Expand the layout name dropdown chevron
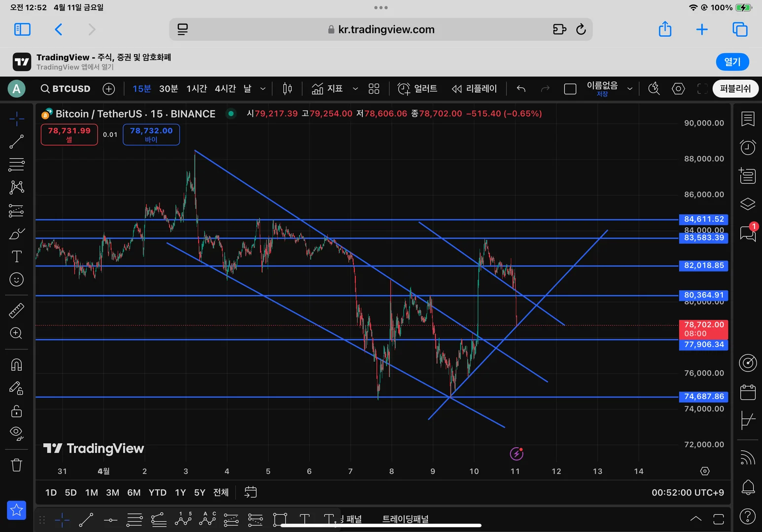The height and width of the screenshot is (532, 762). tap(629, 89)
